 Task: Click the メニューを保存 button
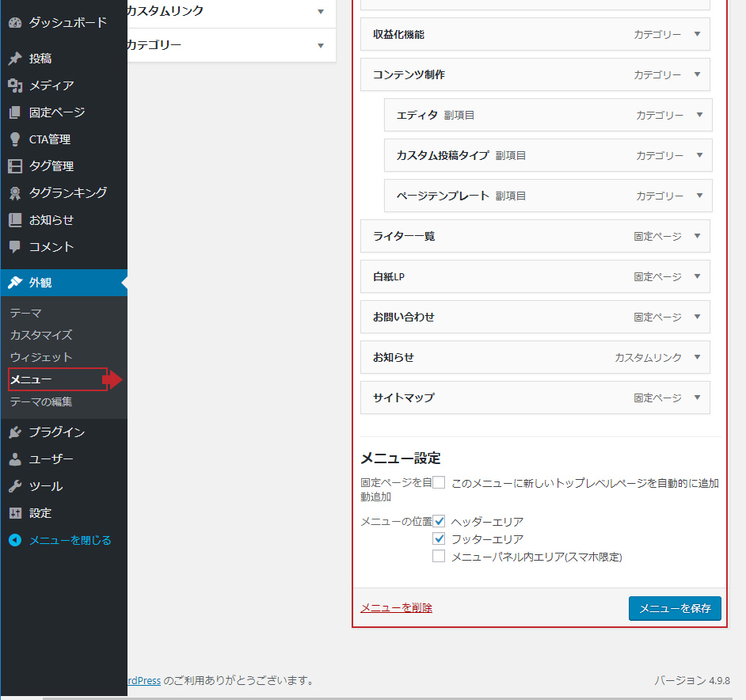675,608
